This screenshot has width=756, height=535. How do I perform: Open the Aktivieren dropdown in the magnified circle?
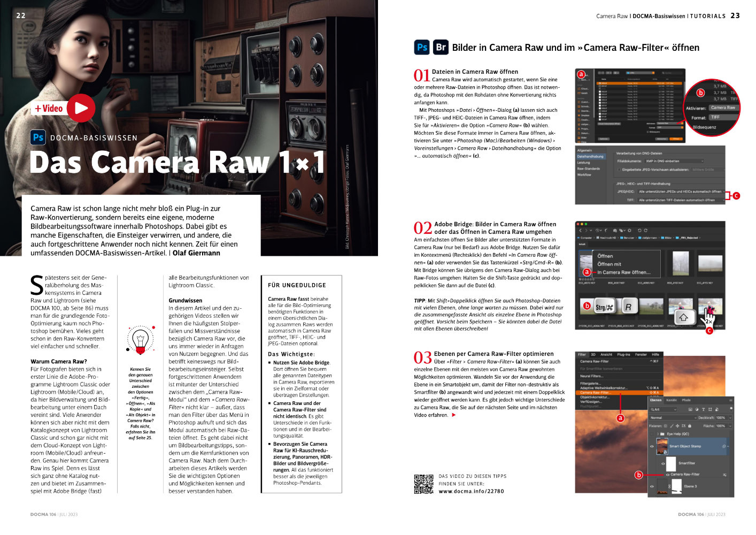pos(723,108)
